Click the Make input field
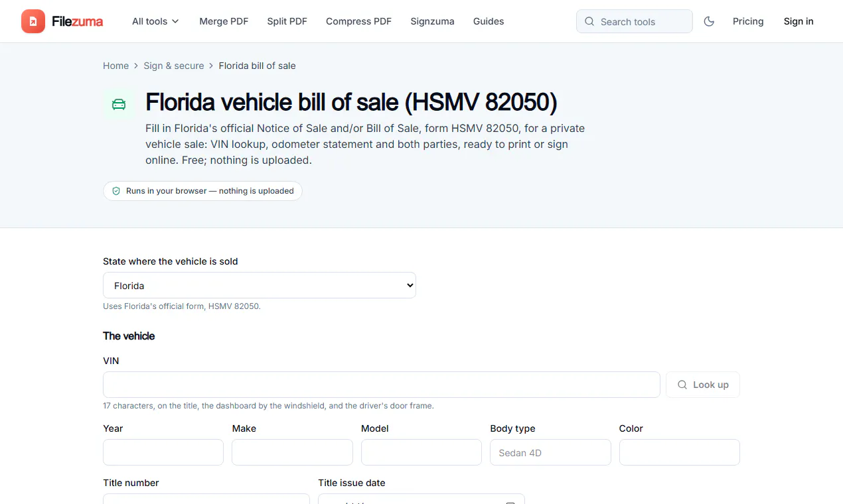 [x=292, y=452]
